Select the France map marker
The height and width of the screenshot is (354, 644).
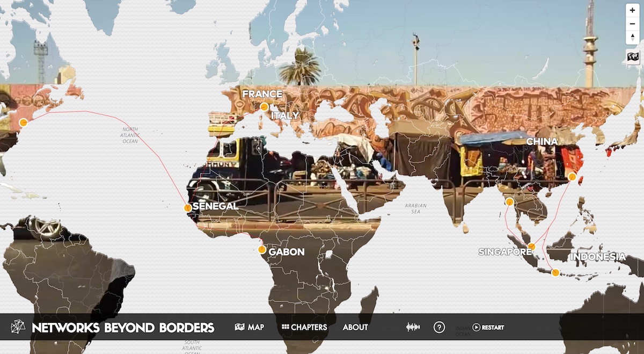pos(264,106)
